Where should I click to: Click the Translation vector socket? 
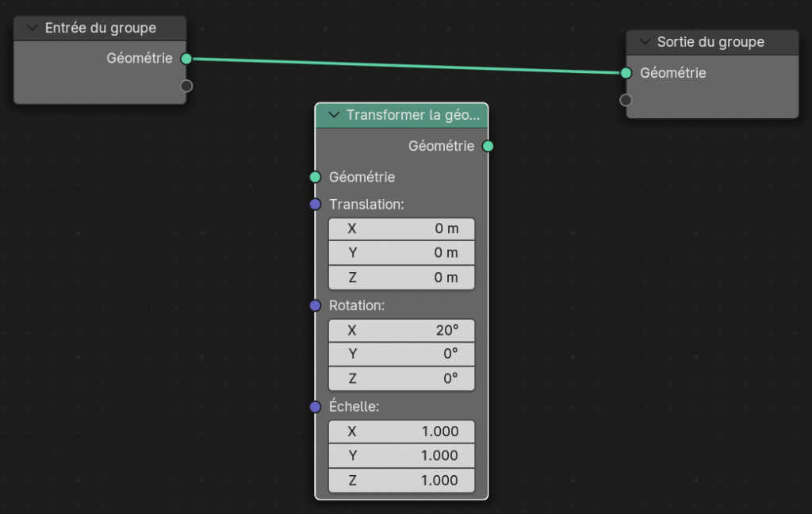coord(315,205)
